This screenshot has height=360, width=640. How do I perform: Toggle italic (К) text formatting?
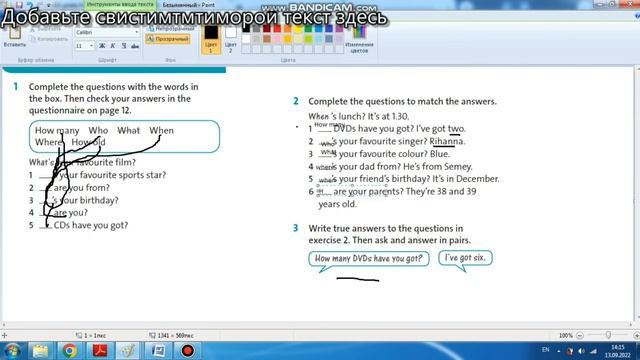[x=113, y=46]
